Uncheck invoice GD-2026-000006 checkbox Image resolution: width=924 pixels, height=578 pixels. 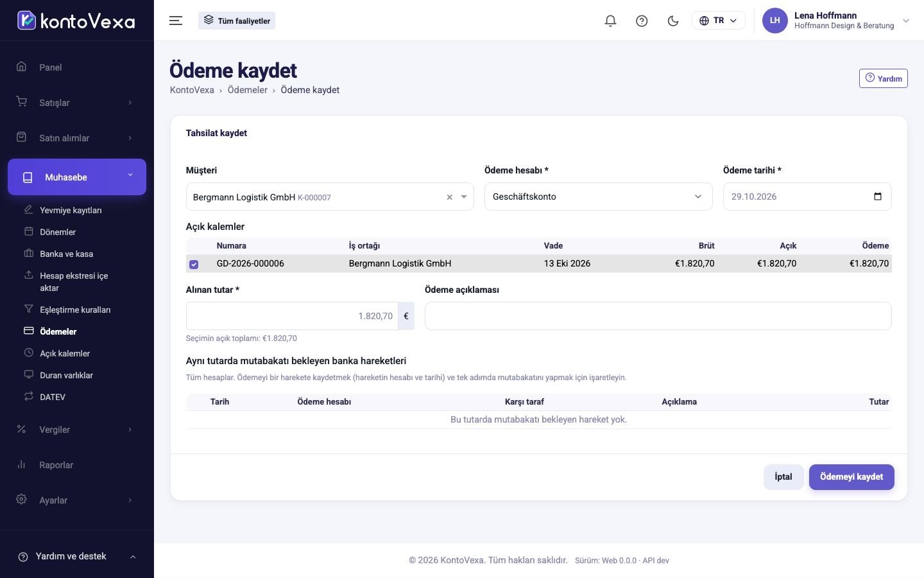coord(194,264)
